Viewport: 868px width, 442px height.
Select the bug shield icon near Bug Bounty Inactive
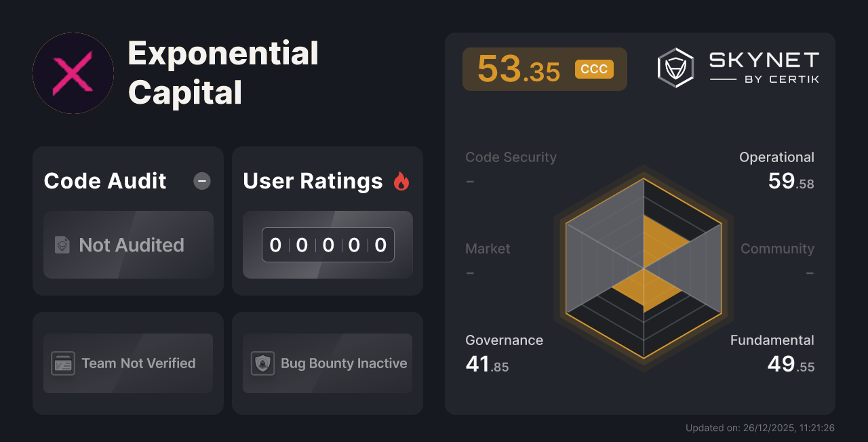click(x=264, y=363)
